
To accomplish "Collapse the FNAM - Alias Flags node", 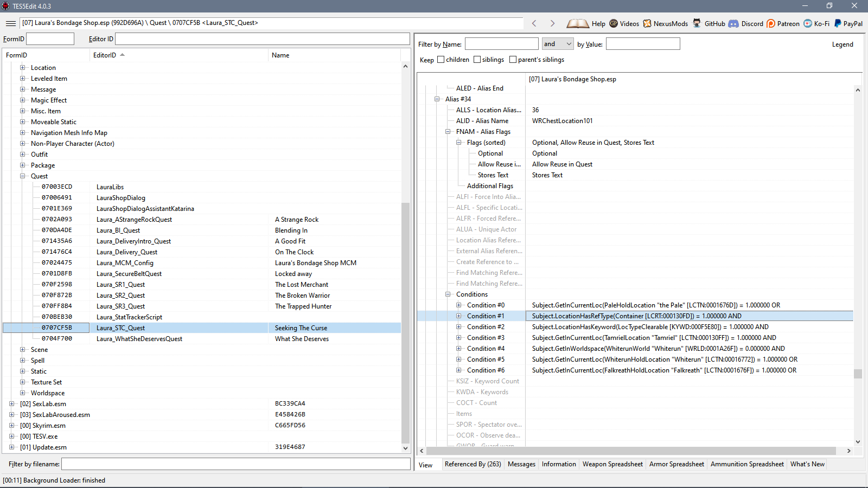I will click(448, 132).
